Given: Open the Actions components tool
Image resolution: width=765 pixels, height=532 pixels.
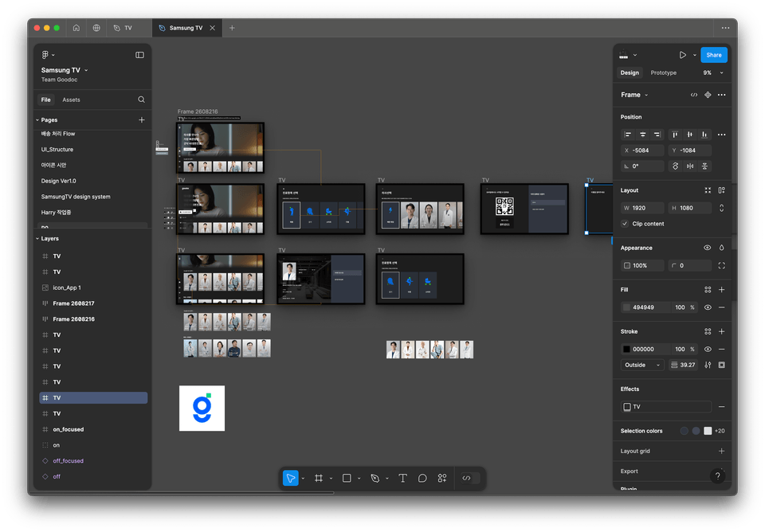Looking at the screenshot, I should [442, 479].
